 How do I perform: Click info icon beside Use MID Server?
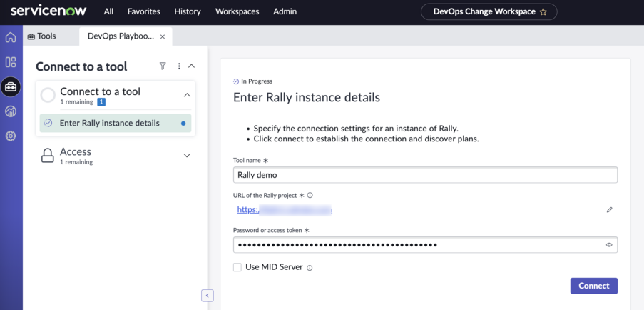310,268
